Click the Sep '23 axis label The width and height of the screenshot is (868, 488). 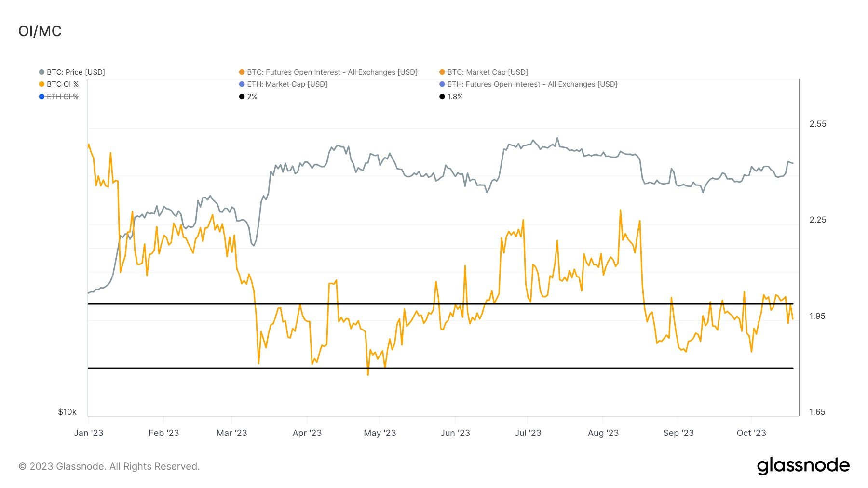pos(678,433)
